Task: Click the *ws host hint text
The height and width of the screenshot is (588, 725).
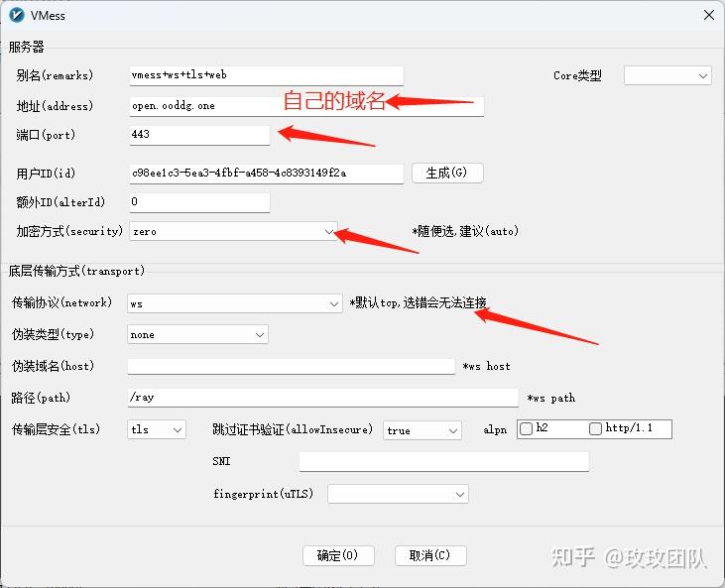Action: point(486,366)
